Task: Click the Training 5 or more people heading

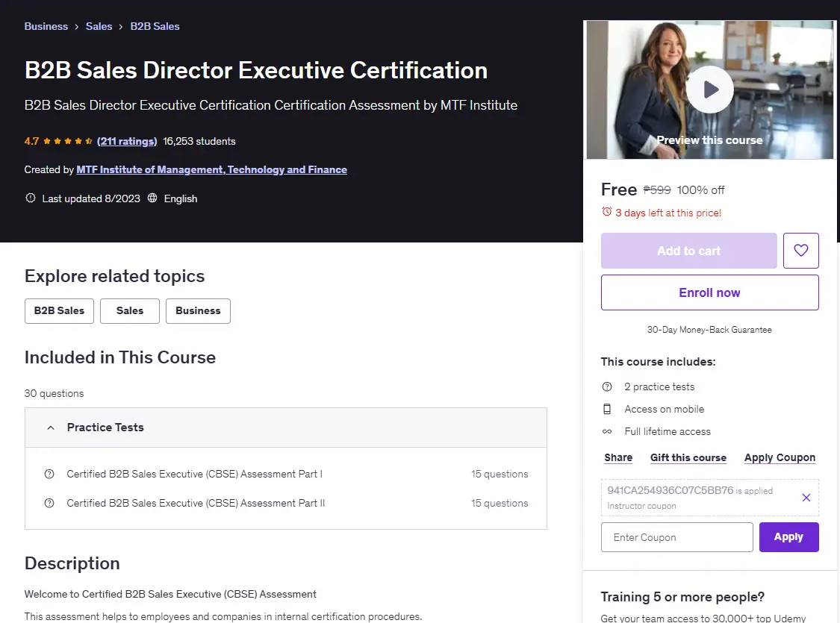Action: click(682, 597)
